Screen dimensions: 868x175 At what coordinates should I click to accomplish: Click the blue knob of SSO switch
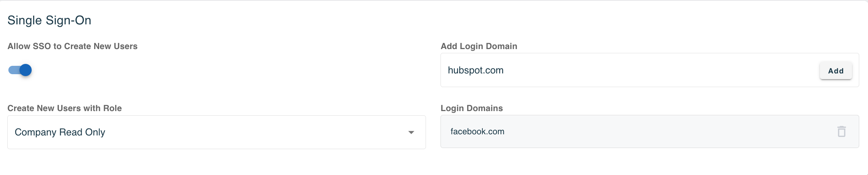pos(26,70)
